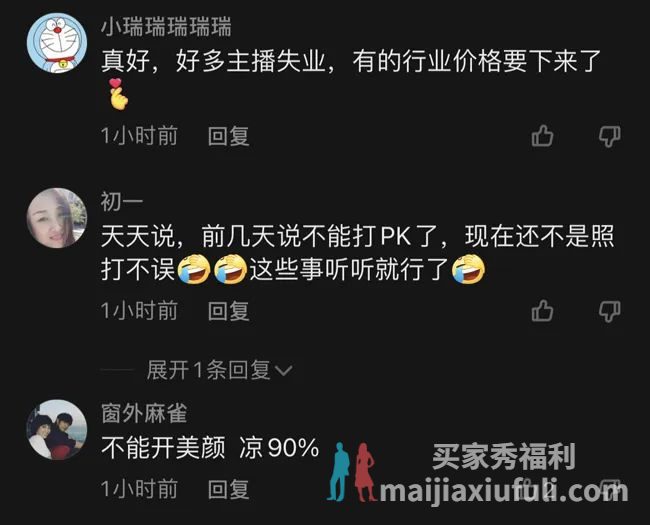Expand 展开1条回复 replies
The image size is (650, 525).
pyautogui.click(x=220, y=369)
